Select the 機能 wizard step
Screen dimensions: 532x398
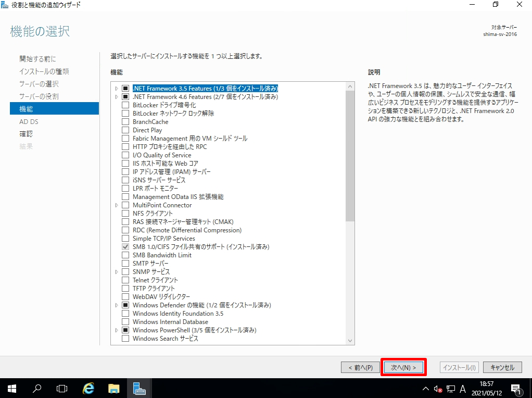coord(54,109)
